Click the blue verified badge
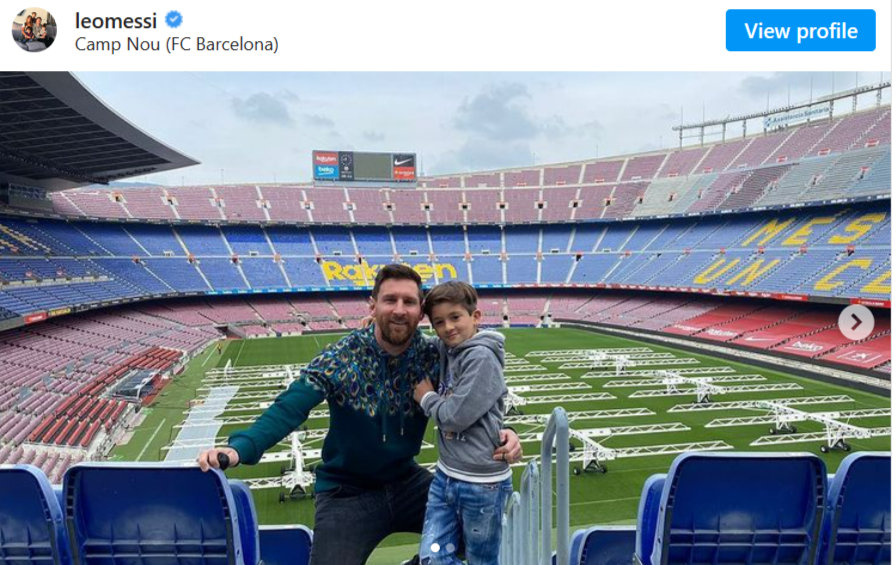The height and width of the screenshot is (565, 896). click(x=174, y=20)
